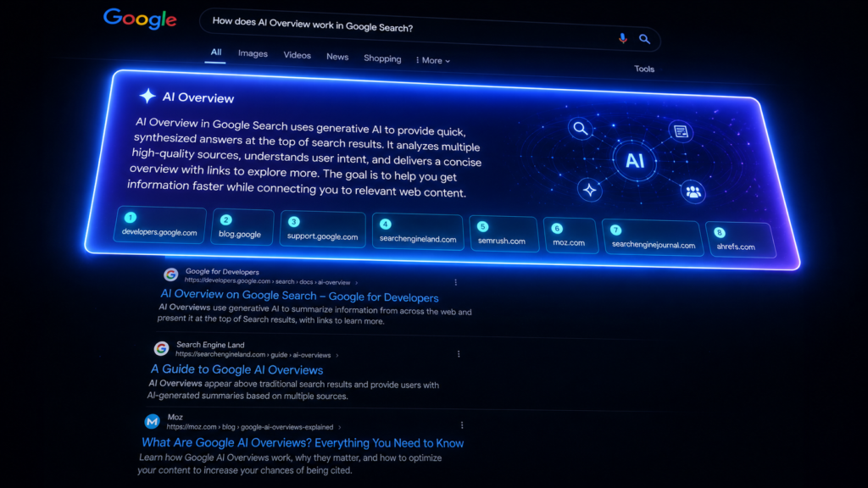The image size is (868, 488).
Task: Click the snippet starting 'AI Overviews use generative AI'
Action: [x=315, y=314]
